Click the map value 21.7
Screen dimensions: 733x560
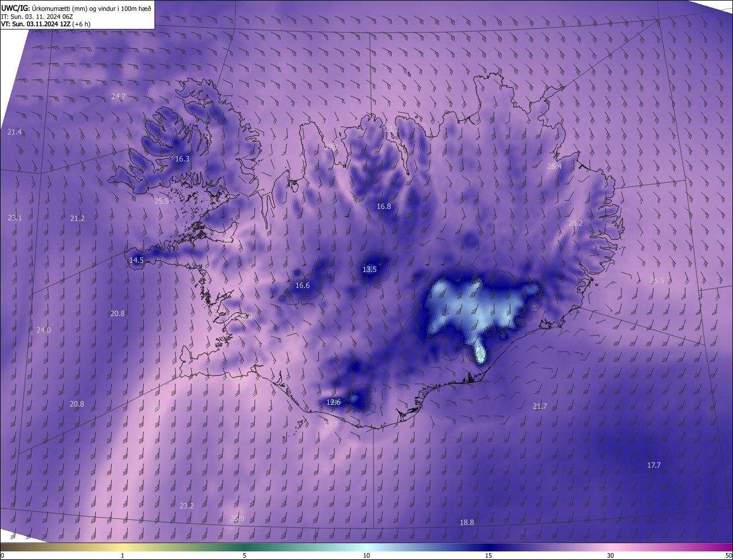[540, 407]
